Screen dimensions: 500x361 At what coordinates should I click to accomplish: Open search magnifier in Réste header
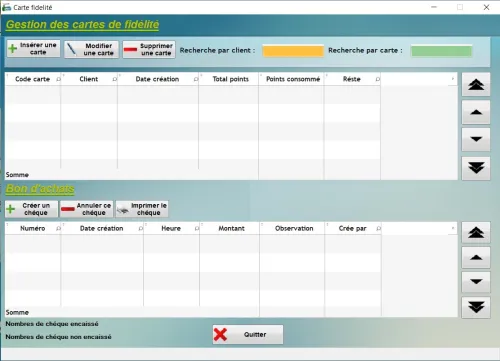pyautogui.click(x=378, y=79)
